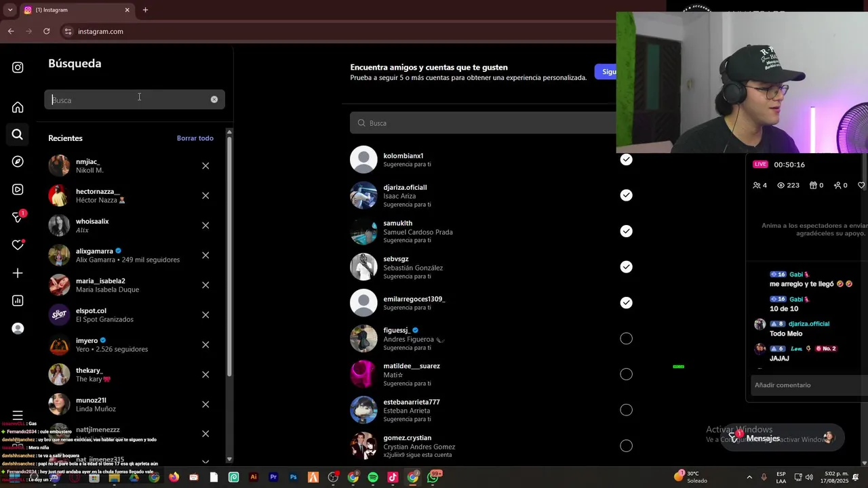Remove maria__isabela2 from recents

(205, 285)
